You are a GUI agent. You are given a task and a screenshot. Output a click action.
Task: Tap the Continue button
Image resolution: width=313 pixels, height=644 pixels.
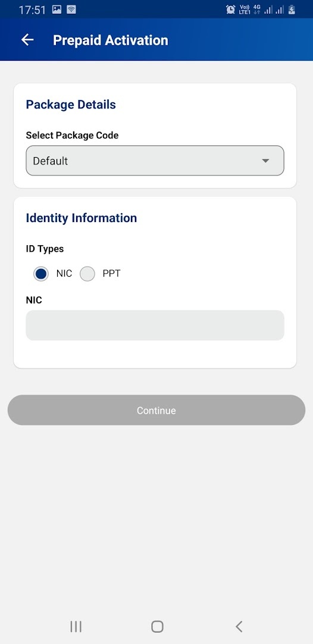click(156, 410)
